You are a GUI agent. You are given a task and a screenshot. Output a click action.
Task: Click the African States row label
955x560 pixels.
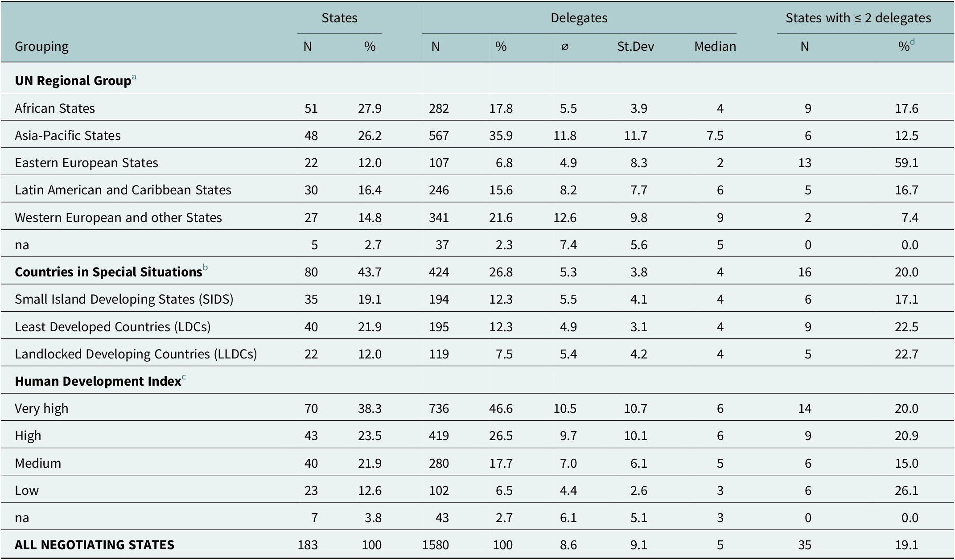(55, 108)
